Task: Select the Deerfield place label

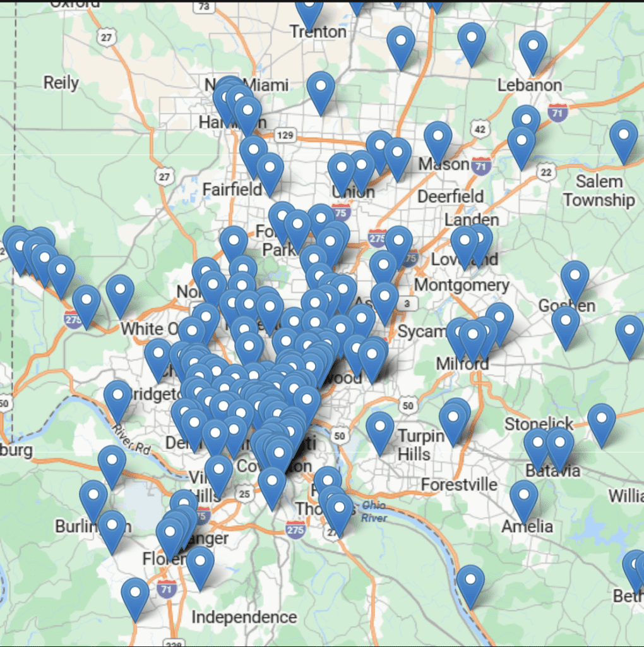Action: 450,196
